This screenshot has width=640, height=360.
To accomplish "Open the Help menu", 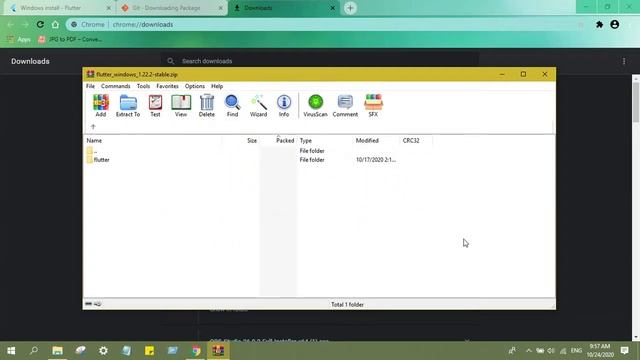I will (x=217, y=86).
